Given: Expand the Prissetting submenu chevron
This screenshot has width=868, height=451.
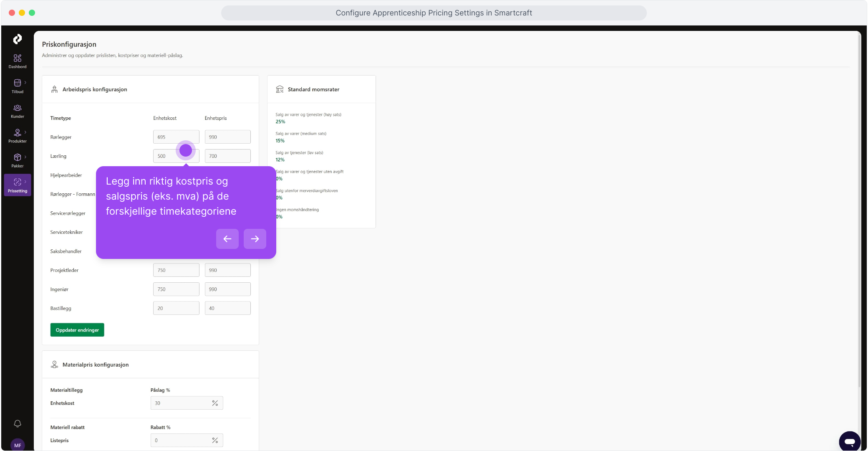Looking at the screenshot, I should [25, 181].
